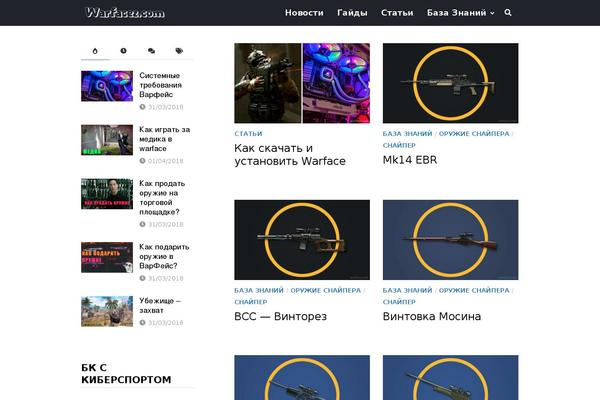
Task: Open ОРУЖИЕ СНАЙПЕРА category above Винтовка Мосина
Action: 474,290
